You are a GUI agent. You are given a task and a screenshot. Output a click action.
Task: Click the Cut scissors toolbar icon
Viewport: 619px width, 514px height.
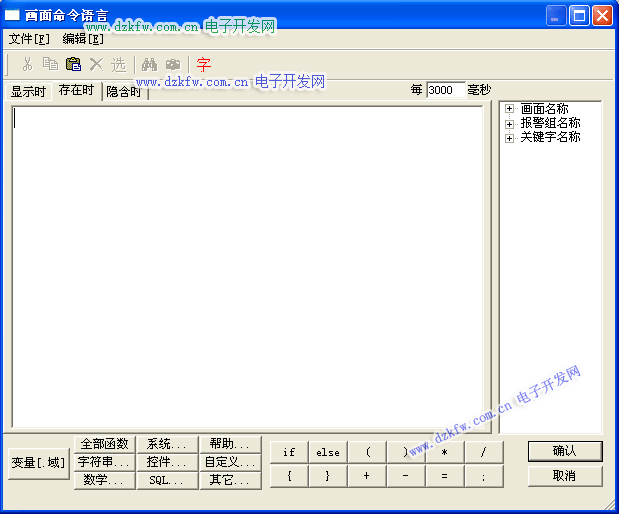click(x=27, y=64)
